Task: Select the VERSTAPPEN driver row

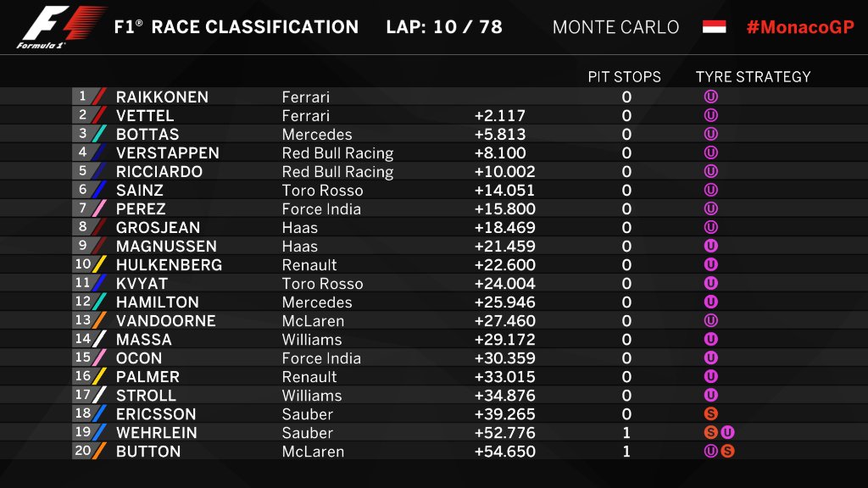Action: (434, 152)
